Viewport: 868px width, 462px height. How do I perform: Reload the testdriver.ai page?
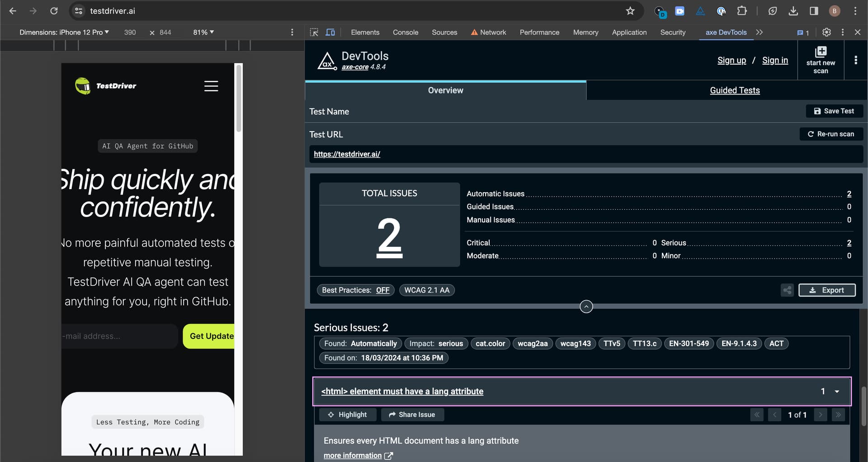(x=54, y=11)
